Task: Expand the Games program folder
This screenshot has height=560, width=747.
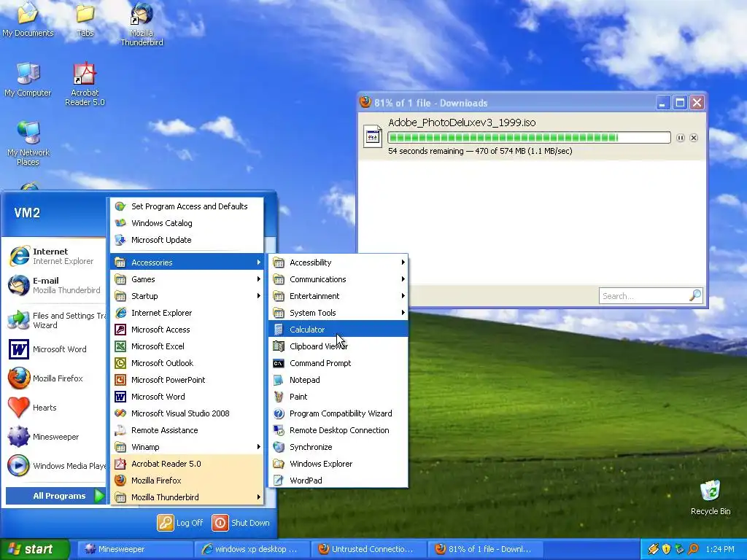Action: [x=187, y=279]
